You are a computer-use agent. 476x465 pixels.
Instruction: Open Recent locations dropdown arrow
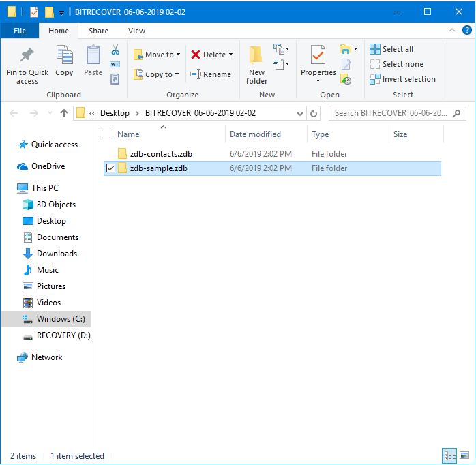50,113
